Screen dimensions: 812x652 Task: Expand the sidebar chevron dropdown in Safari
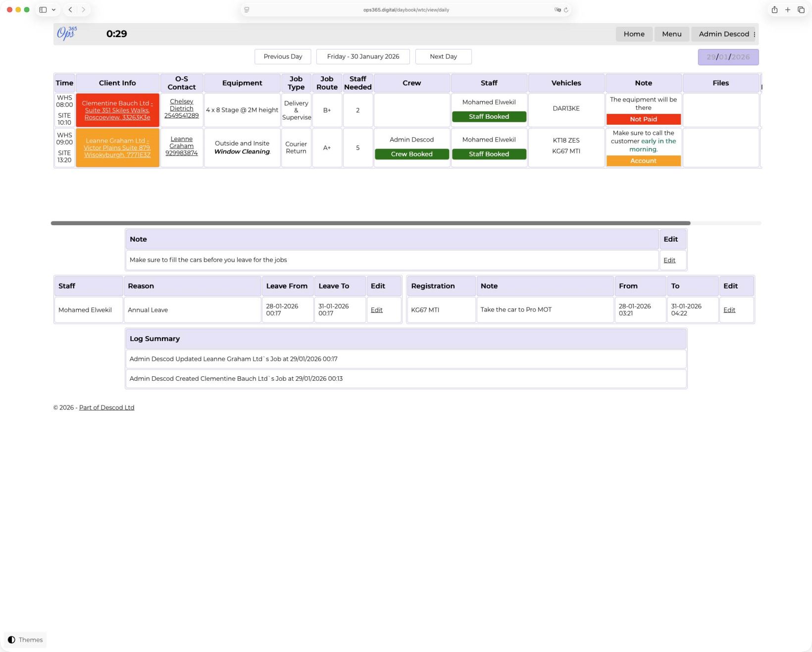(54, 9)
